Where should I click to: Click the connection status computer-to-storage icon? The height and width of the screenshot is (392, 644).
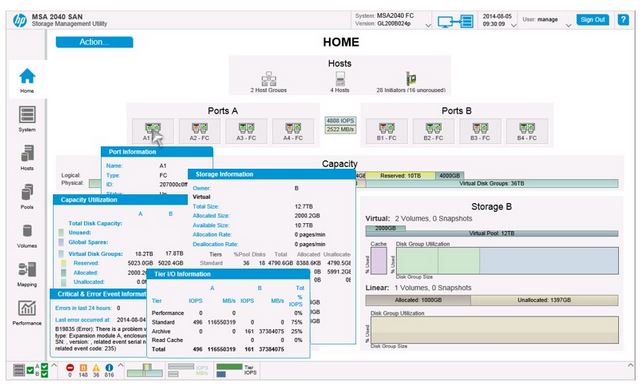[455, 21]
